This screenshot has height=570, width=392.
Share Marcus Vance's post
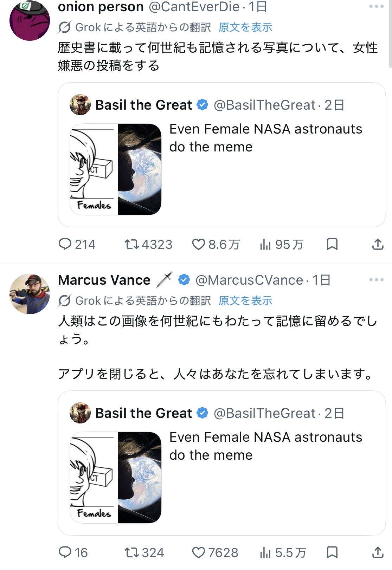[378, 552]
